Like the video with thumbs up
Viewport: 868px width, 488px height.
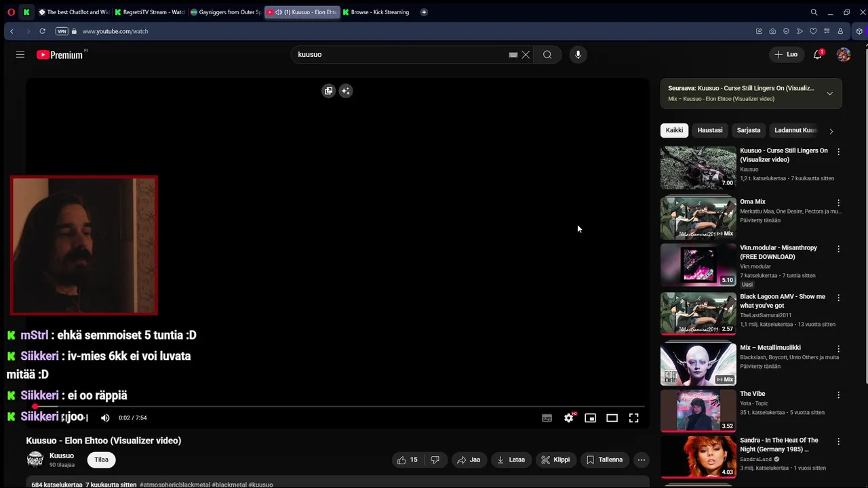pyautogui.click(x=408, y=460)
